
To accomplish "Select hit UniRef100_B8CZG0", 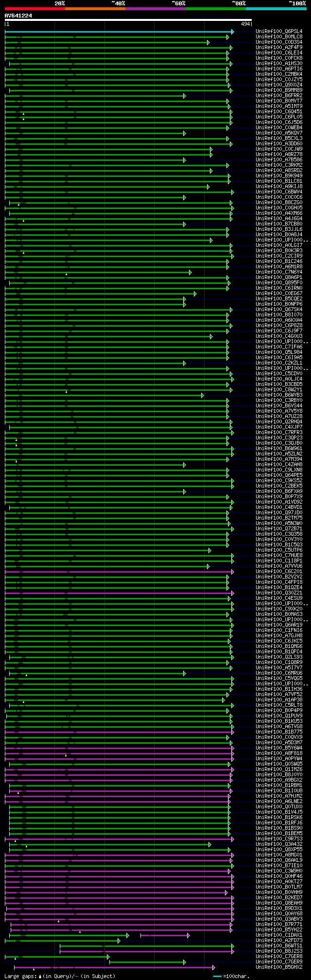I will [279, 202].
